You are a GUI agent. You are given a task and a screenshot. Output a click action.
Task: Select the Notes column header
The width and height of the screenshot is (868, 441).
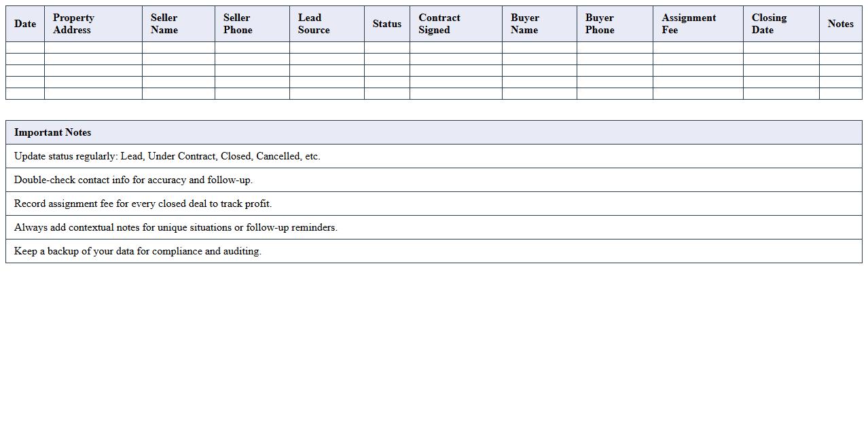(840, 23)
